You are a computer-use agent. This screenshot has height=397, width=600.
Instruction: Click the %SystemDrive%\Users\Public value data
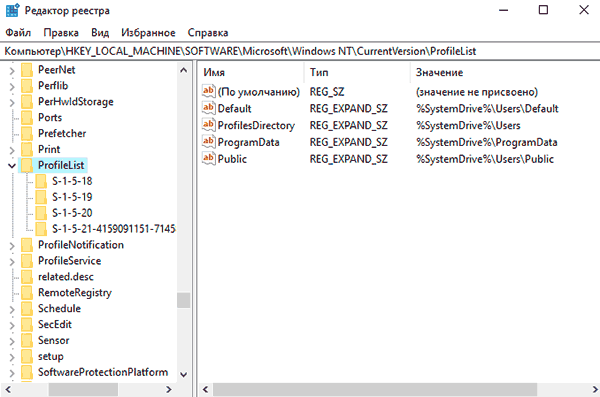pyautogui.click(x=485, y=159)
